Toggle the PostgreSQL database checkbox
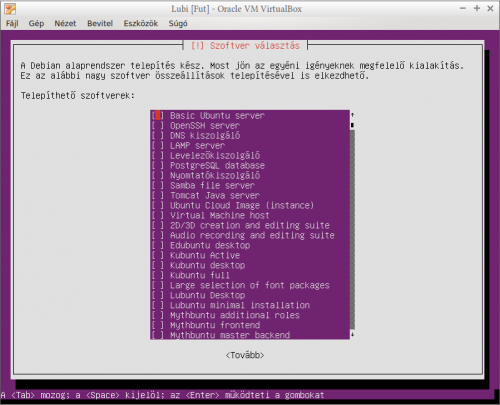500x405 pixels. pyautogui.click(x=158, y=166)
